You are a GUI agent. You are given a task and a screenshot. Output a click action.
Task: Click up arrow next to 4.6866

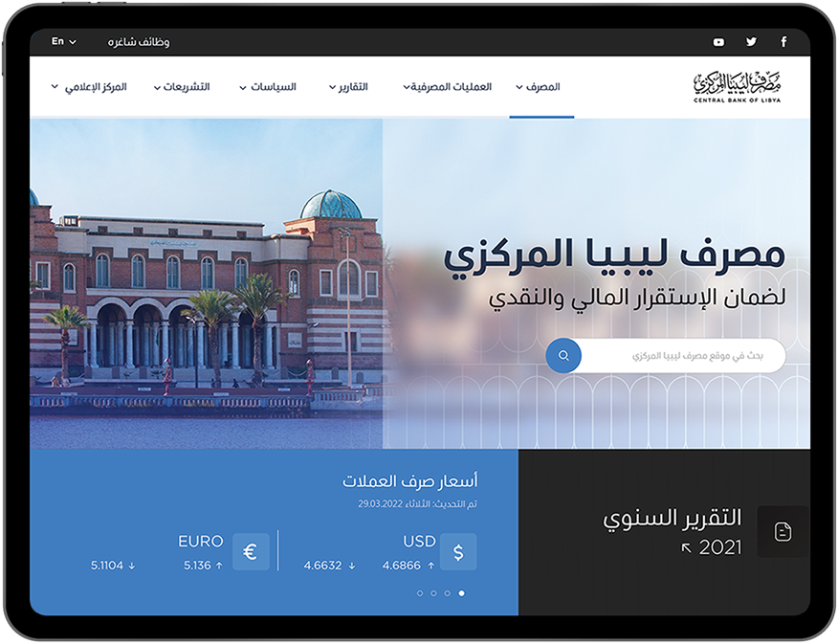pos(430,566)
